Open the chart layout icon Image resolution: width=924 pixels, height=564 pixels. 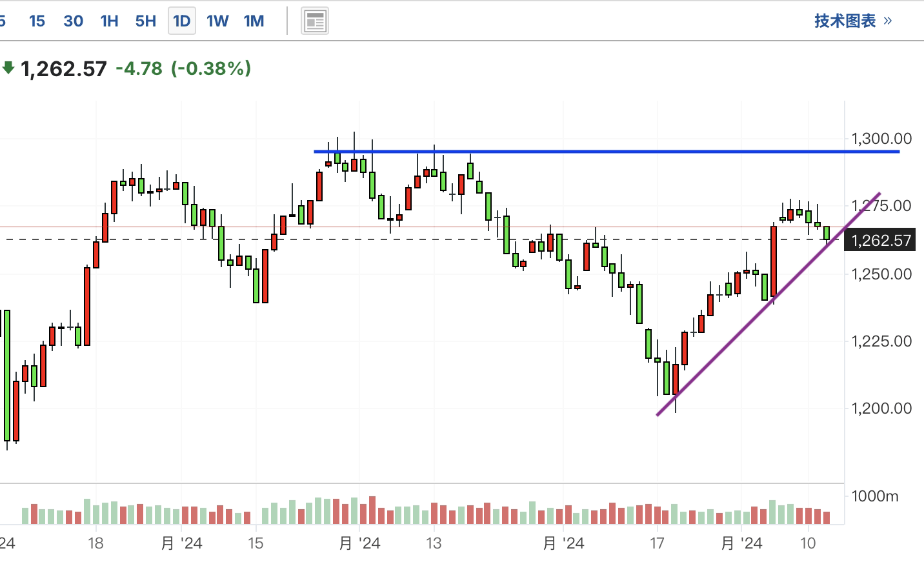click(x=315, y=21)
